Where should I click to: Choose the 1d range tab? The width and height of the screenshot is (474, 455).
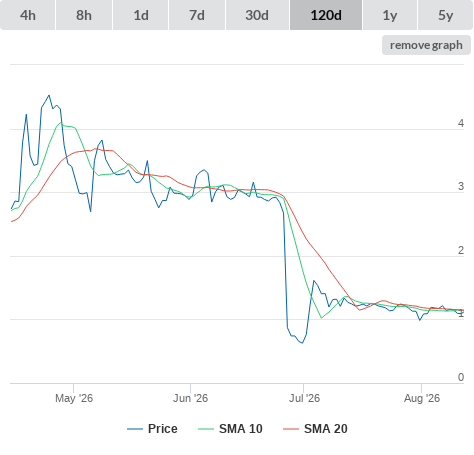(x=141, y=15)
